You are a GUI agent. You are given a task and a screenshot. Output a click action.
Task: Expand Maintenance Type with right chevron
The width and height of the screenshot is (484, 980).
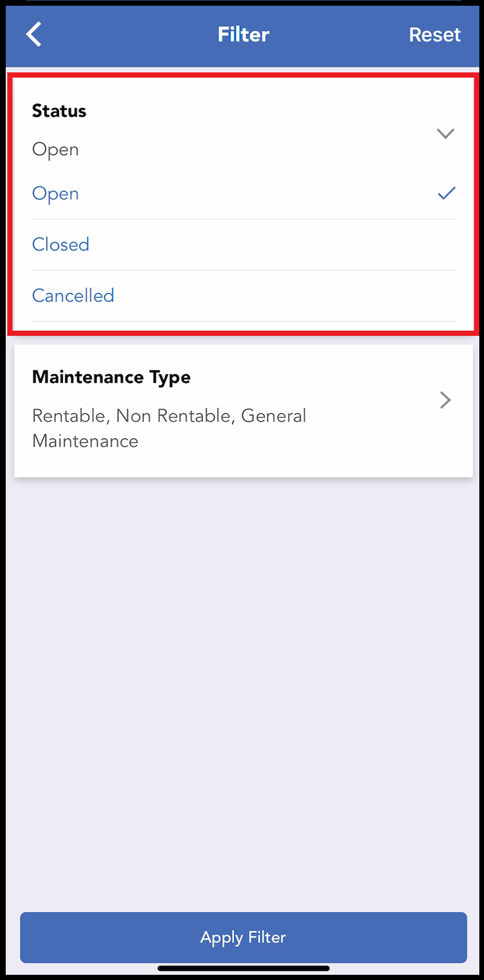tap(445, 400)
